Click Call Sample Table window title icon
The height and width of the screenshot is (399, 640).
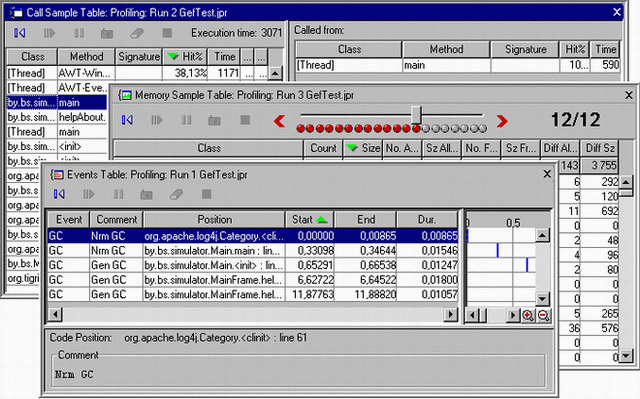(17, 13)
